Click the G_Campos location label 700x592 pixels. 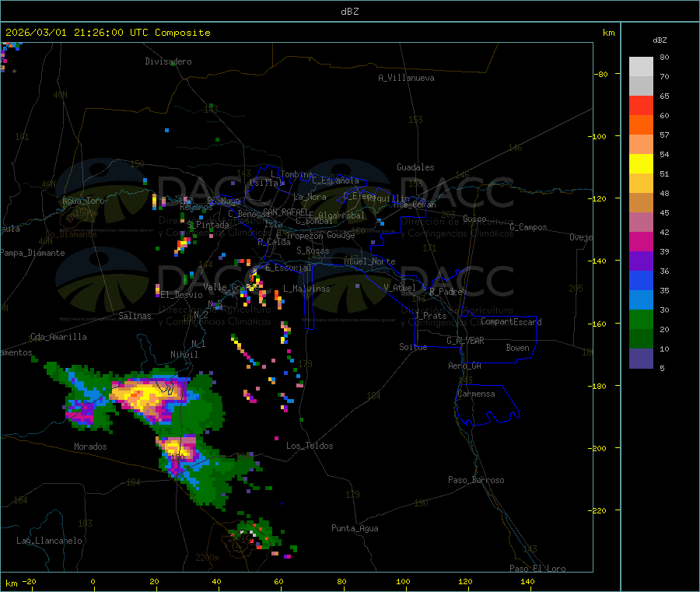pyautogui.click(x=529, y=227)
